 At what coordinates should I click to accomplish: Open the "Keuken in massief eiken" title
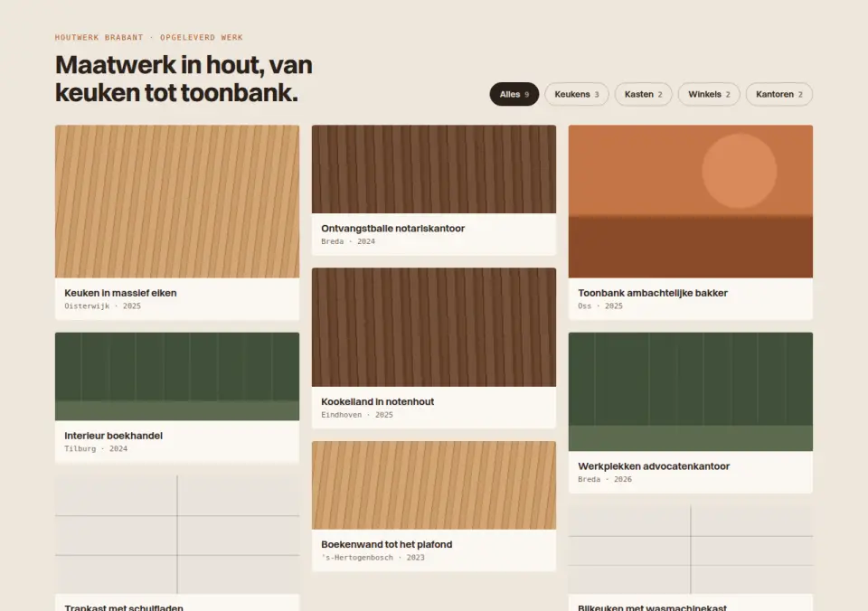tap(120, 293)
